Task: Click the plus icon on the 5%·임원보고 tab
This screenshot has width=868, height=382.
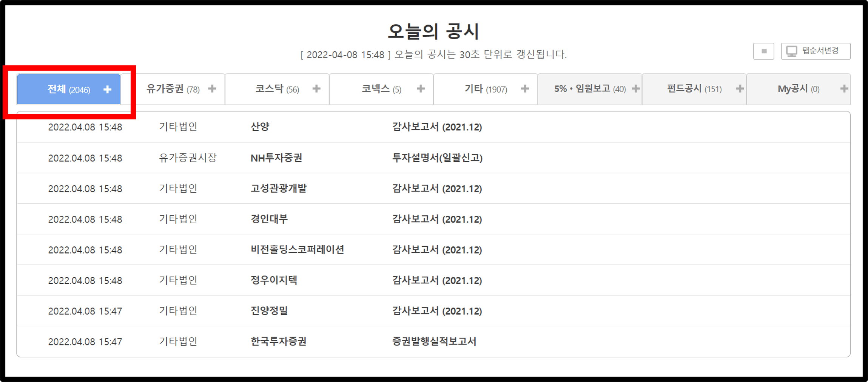Action: (636, 89)
